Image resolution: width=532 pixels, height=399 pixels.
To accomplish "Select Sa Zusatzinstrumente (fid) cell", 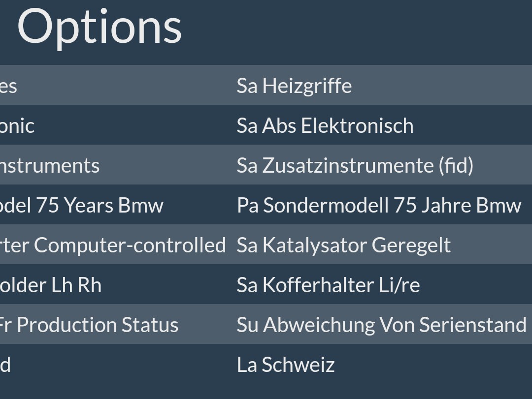I will tap(355, 165).
